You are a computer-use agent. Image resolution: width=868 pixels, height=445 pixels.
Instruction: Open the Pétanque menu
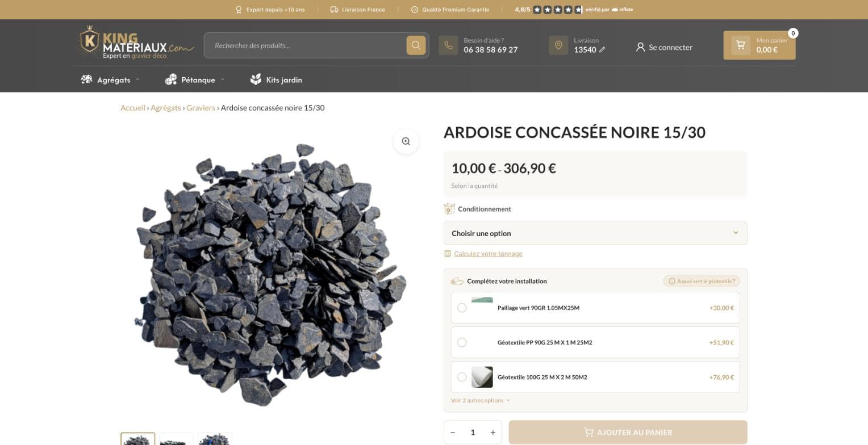click(x=198, y=80)
